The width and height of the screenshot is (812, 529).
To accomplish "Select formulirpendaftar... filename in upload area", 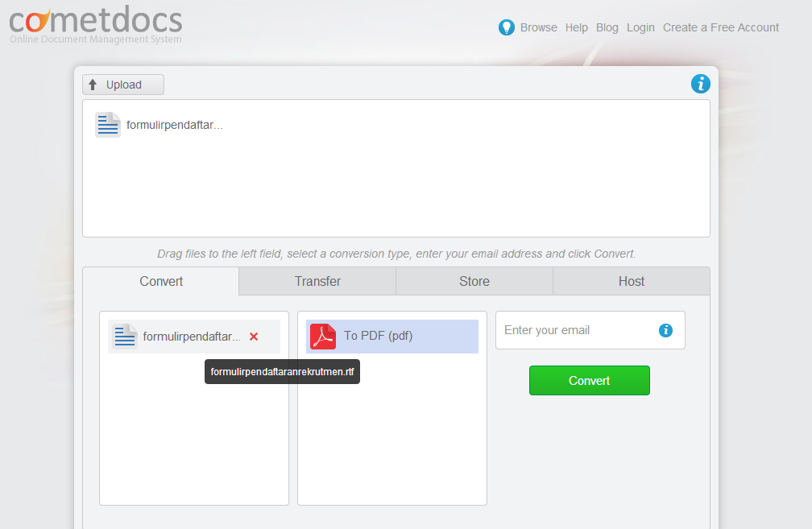I will coord(175,125).
